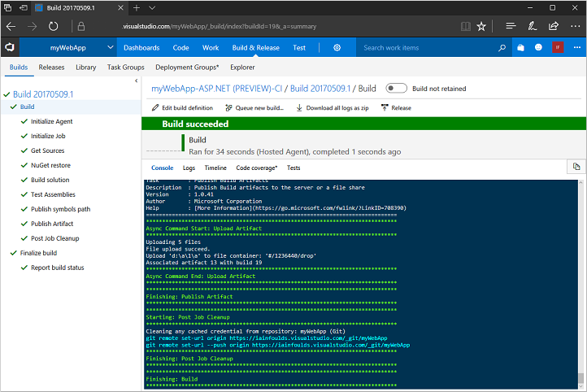Switch to the Task Groups tab

[x=125, y=67]
